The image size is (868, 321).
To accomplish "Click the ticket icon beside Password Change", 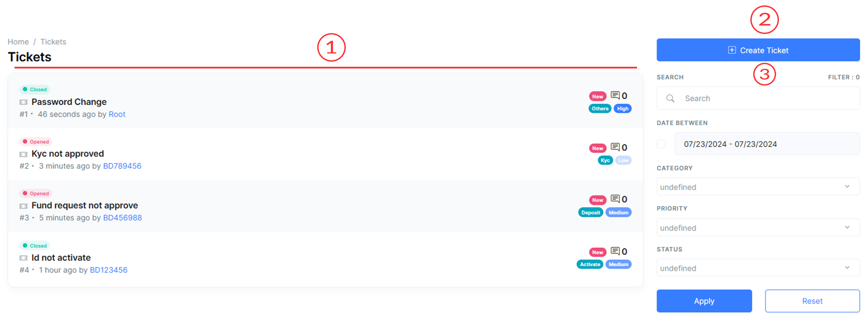I will (23, 102).
